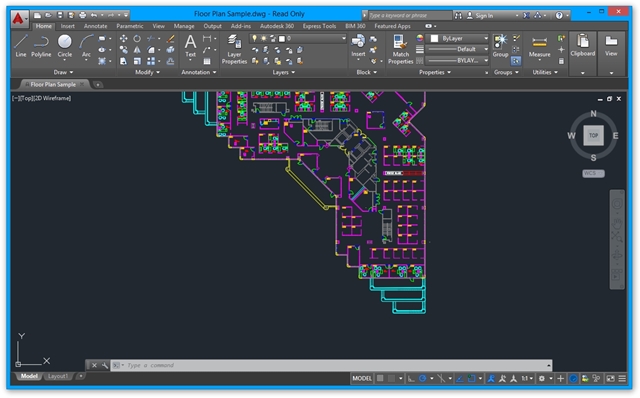Screen dimensions: 640x398
Task: Click the Table icon in Annotation panel
Action: (x=207, y=61)
